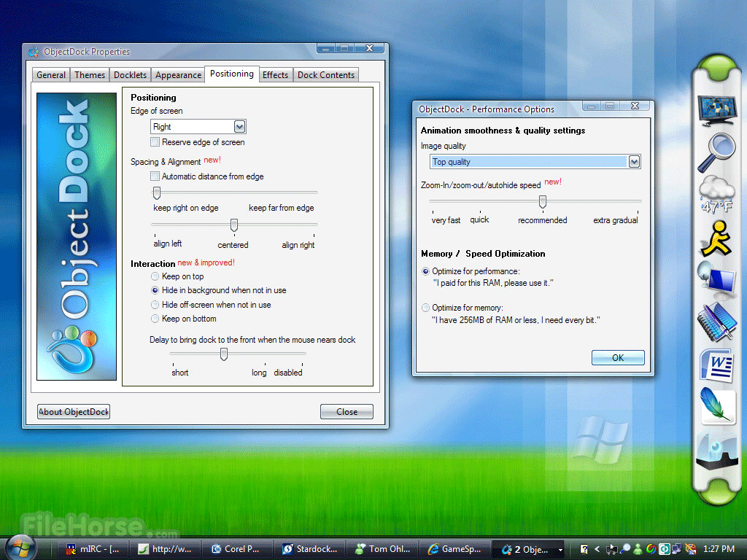Select the Keep on bottom option

(155, 319)
